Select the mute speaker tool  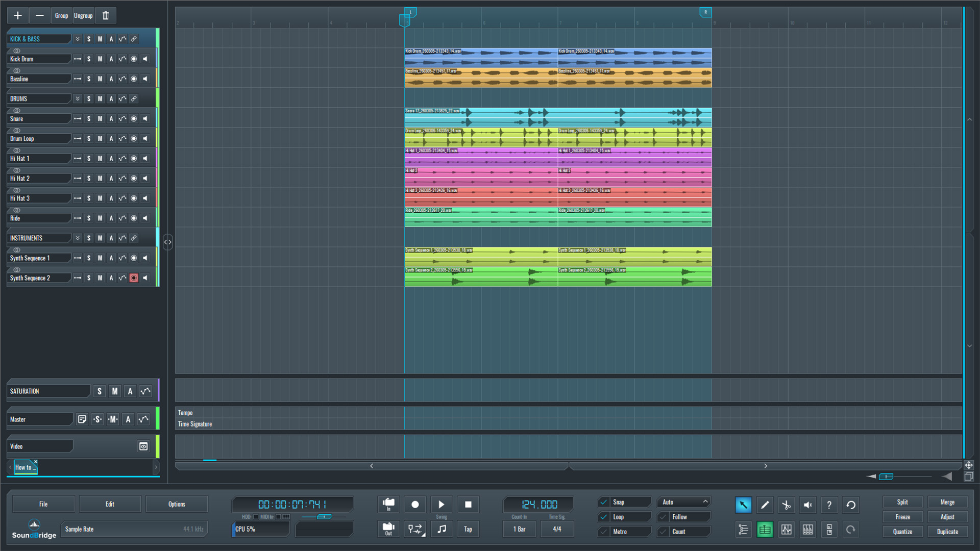pyautogui.click(x=807, y=505)
